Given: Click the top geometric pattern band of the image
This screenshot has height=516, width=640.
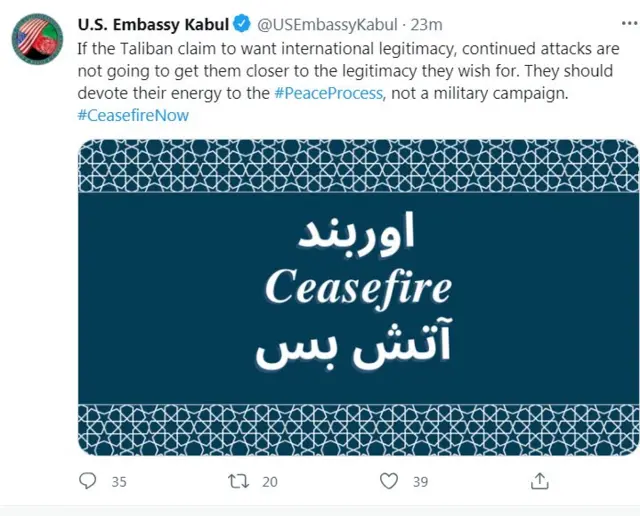Looking at the screenshot, I should click(358, 166).
